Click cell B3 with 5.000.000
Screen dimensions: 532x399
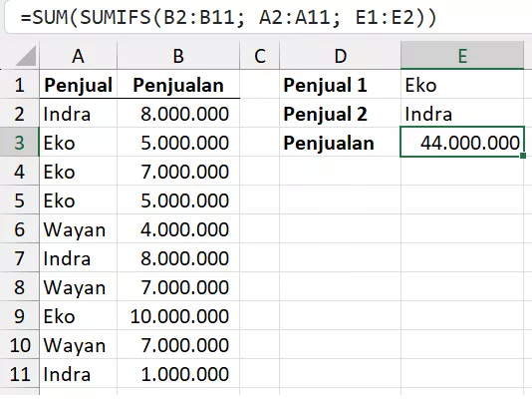(x=178, y=143)
